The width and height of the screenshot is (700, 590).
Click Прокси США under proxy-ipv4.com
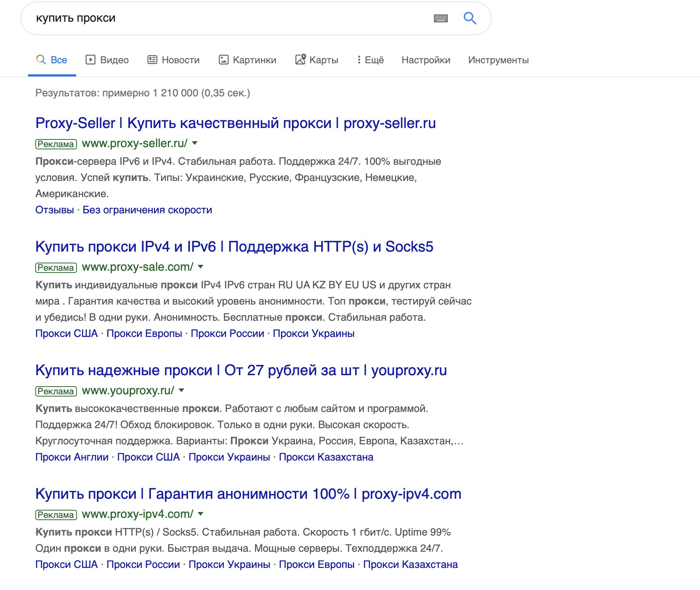coord(67,565)
